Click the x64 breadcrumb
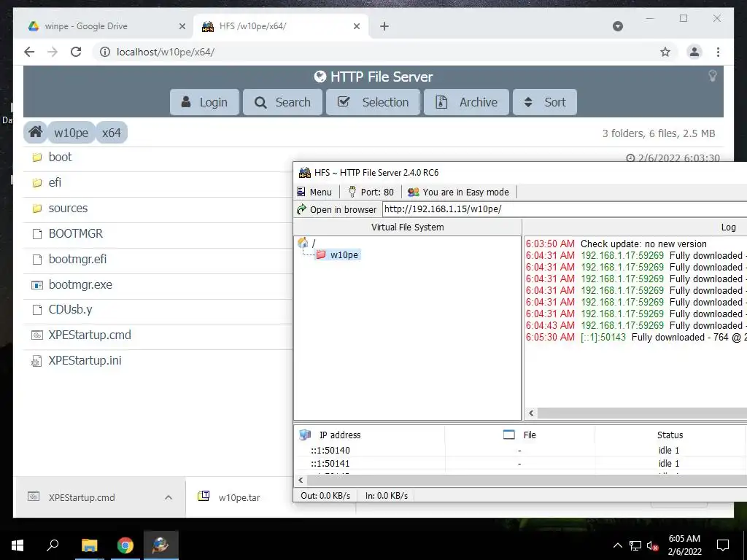Viewport: 747px width, 560px height. pyautogui.click(x=112, y=133)
